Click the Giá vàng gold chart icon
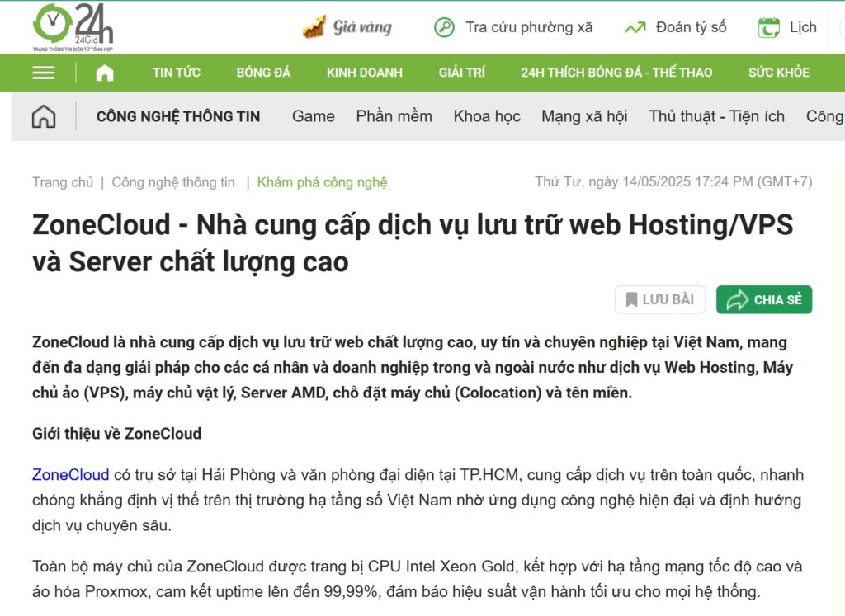Screen dimensions: 845x616 point(314,27)
